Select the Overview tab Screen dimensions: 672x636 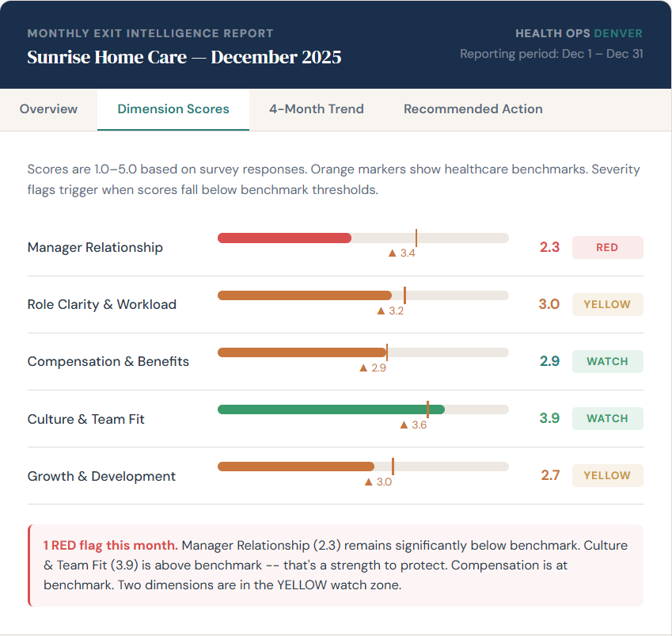pyautogui.click(x=48, y=109)
